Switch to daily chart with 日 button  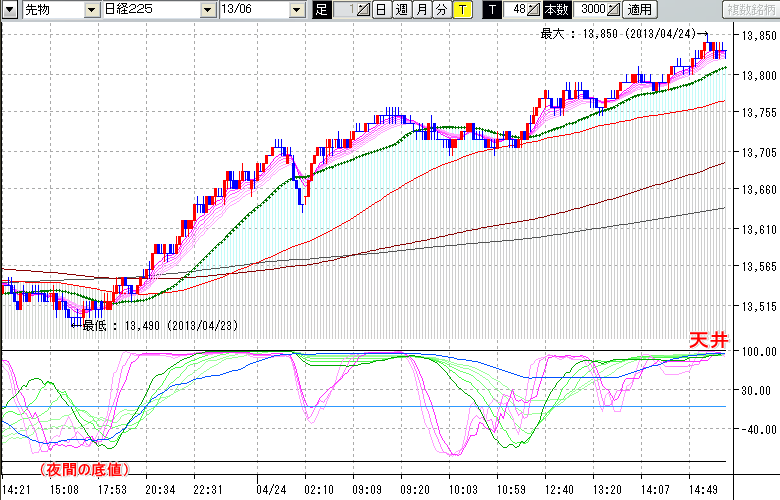coord(381,9)
